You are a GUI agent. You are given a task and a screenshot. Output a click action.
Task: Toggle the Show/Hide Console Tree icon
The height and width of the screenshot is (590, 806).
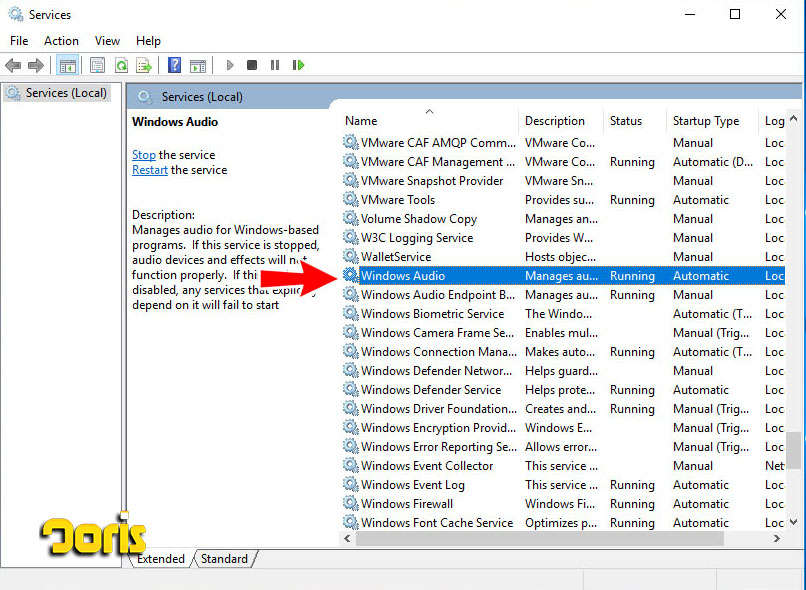click(67, 65)
